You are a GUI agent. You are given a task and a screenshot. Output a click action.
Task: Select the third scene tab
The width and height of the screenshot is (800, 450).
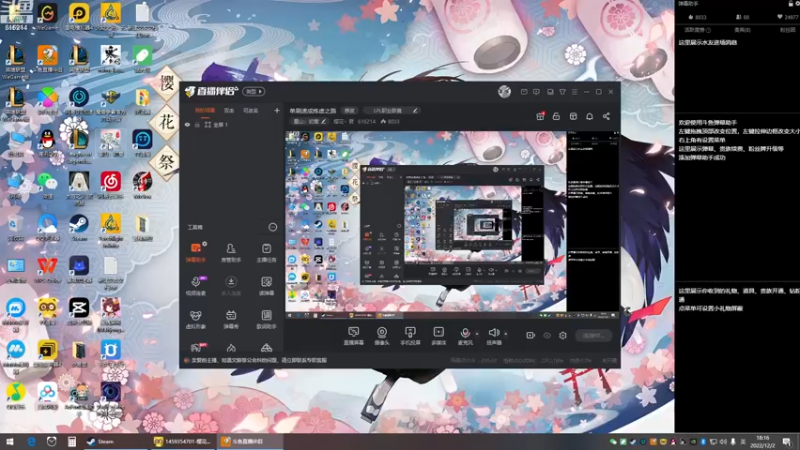click(x=250, y=110)
